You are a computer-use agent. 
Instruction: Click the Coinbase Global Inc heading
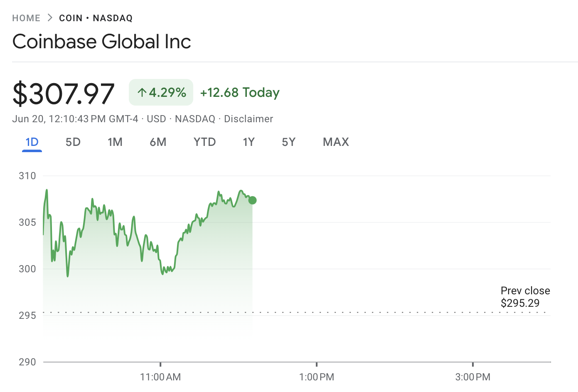(102, 42)
